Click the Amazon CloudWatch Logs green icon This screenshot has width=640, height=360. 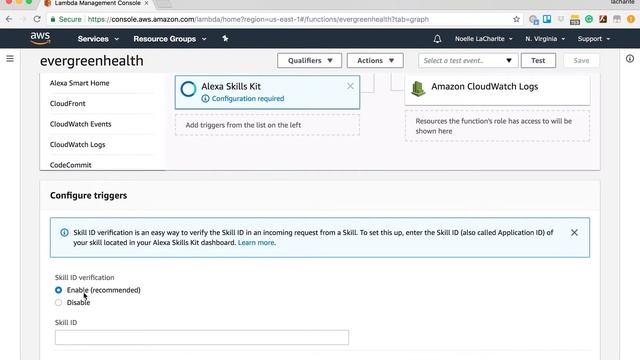(418, 89)
